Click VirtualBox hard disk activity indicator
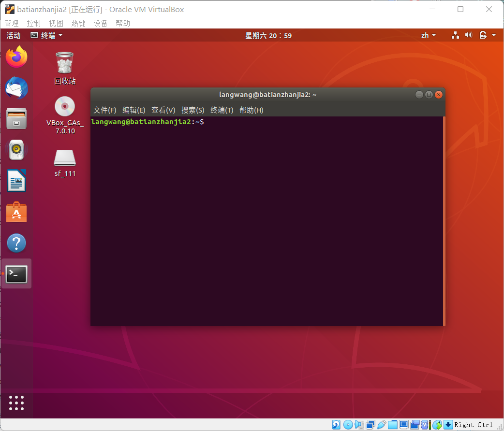504x431 pixels. [336, 425]
